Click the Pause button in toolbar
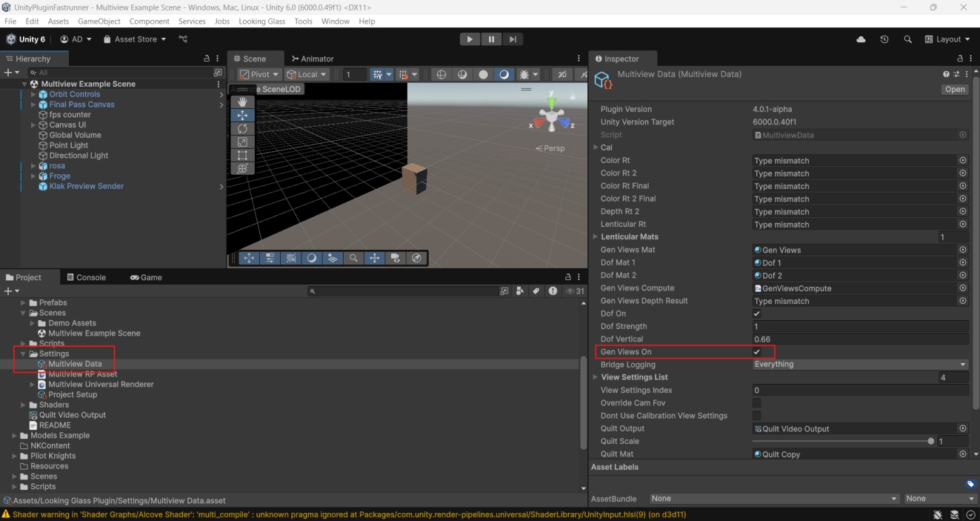 tap(491, 39)
